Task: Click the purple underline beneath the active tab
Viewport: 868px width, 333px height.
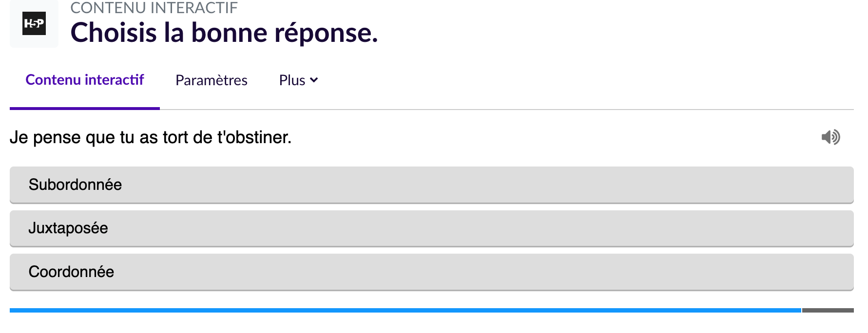Action: [x=85, y=108]
